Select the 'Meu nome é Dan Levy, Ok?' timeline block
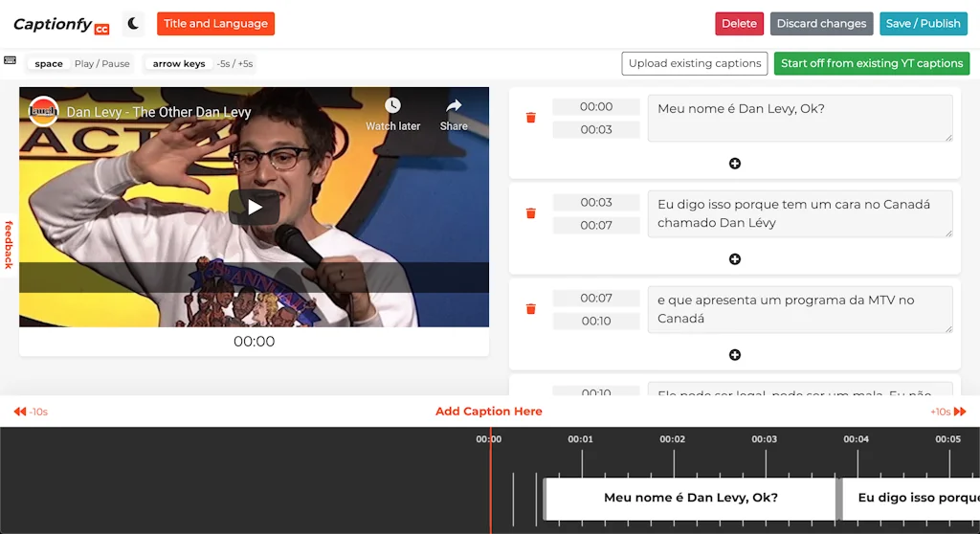The image size is (980, 534). point(691,499)
